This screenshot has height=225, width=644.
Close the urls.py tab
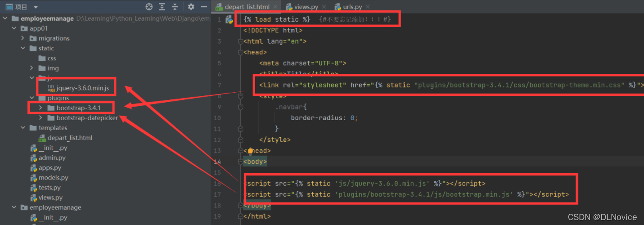click(368, 7)
